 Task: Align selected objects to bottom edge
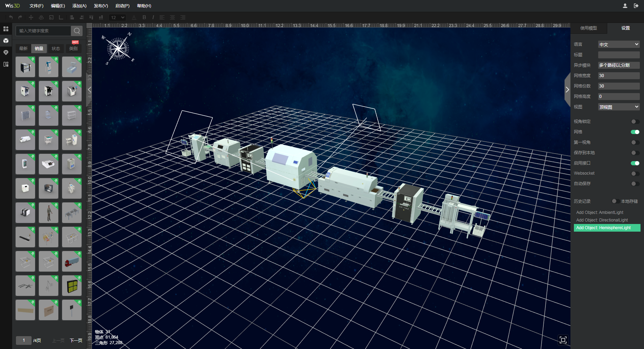101,17
